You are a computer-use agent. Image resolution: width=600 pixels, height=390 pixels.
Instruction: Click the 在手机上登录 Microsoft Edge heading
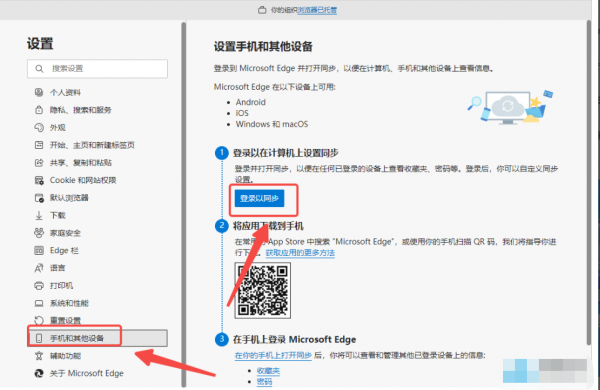coord(294,339)
